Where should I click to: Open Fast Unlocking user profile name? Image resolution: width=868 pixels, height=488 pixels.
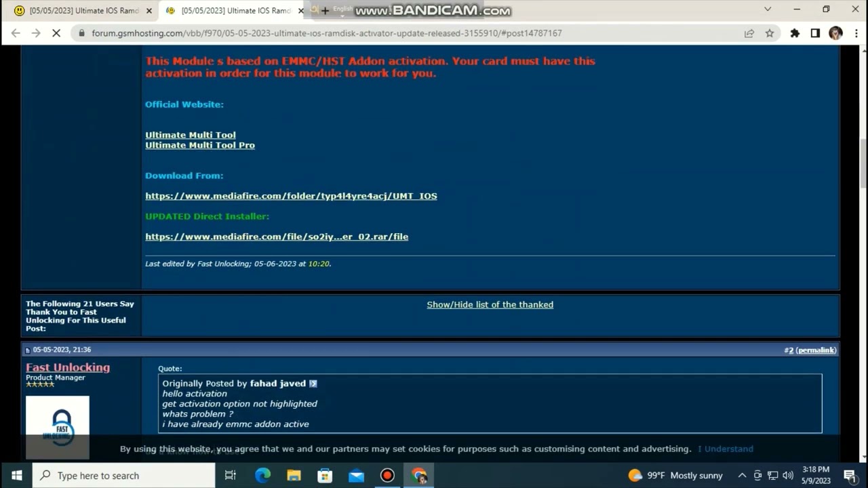(68, 367)
